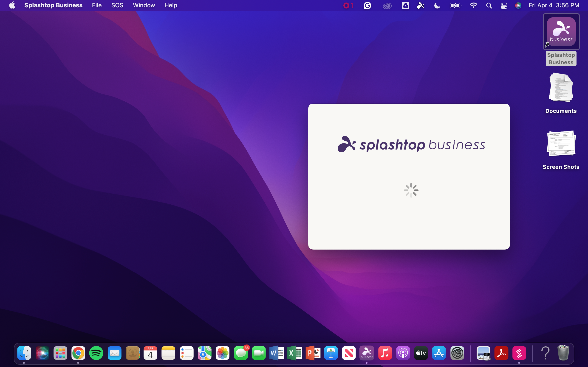Open the Creative Cloud menu bar icon

tap(387, 5)
